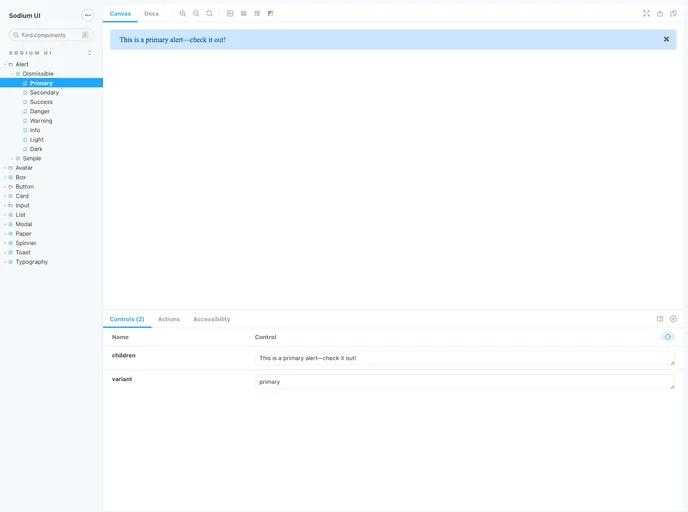Switch to the Canvas tab
The height and width of the screenshot is (512, 688).
(120, 14)
